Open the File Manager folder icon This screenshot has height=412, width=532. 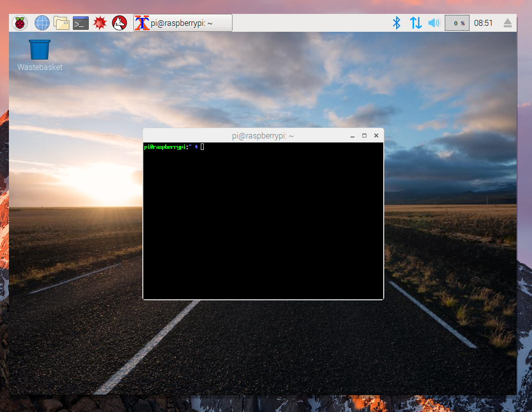point(61,23)
